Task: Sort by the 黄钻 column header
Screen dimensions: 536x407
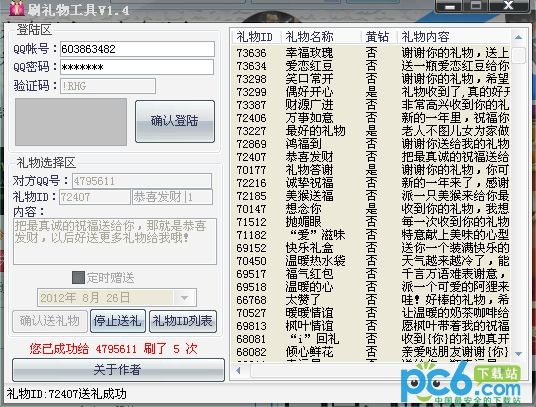Action: pos(379,37)
